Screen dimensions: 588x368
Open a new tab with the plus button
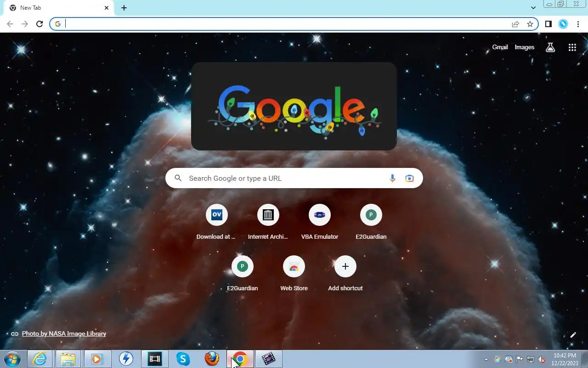pyautogui.click(x=124, y=8)
